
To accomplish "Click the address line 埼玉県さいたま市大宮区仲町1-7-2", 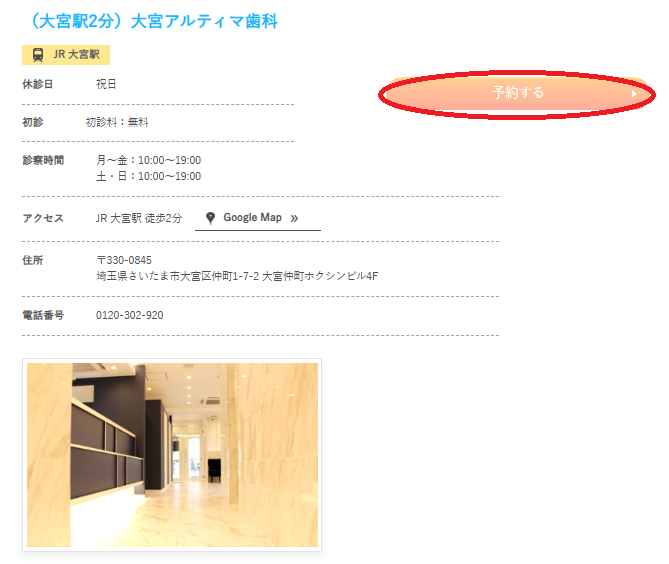I will tap(177, 276).
